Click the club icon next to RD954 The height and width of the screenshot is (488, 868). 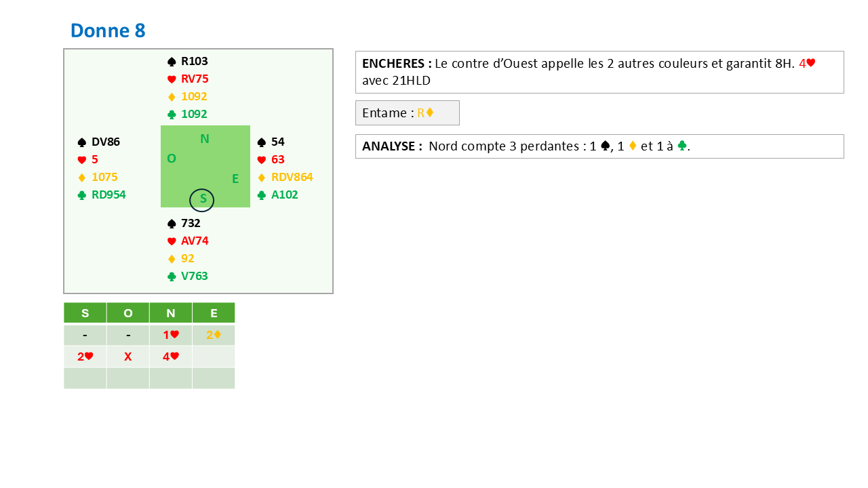tap(82, 195)
